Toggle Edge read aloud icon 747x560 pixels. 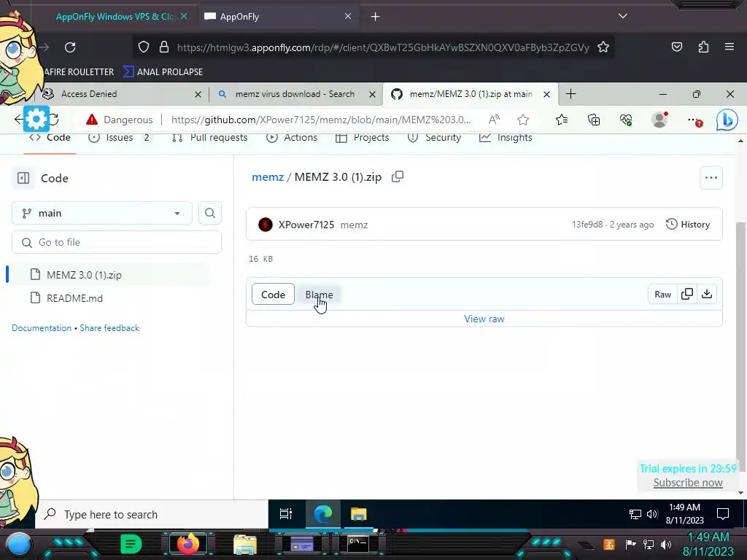coord(494,120)
